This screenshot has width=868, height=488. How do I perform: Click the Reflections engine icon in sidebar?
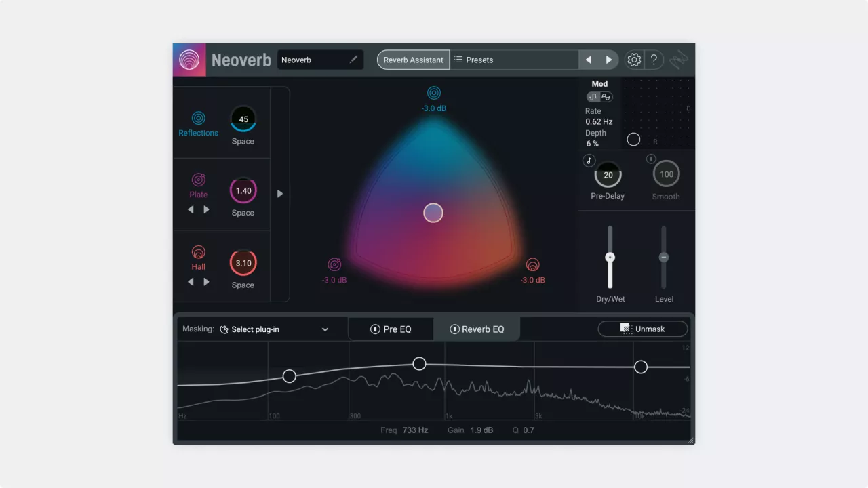coord(198,118)
